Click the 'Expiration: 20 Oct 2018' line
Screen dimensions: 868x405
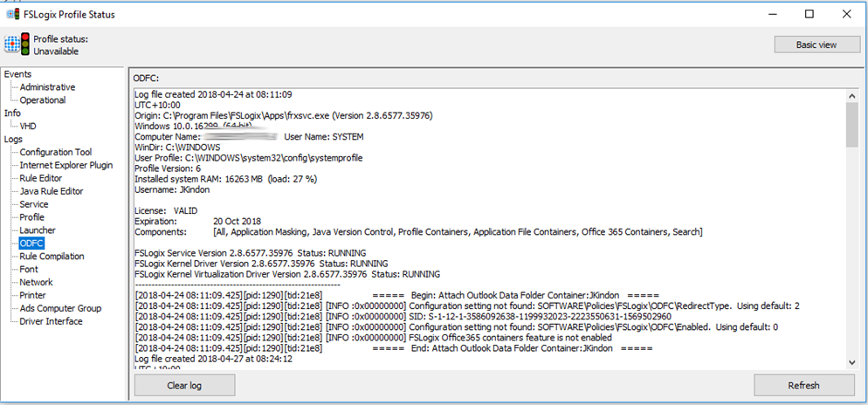[x=197, y=222]
